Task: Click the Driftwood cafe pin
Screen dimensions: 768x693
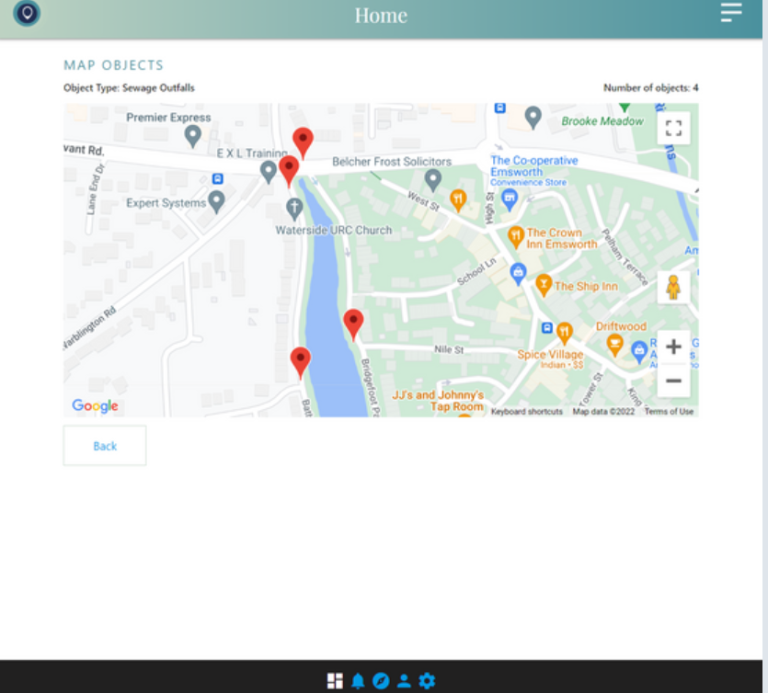Action: [x=615, y=345]
